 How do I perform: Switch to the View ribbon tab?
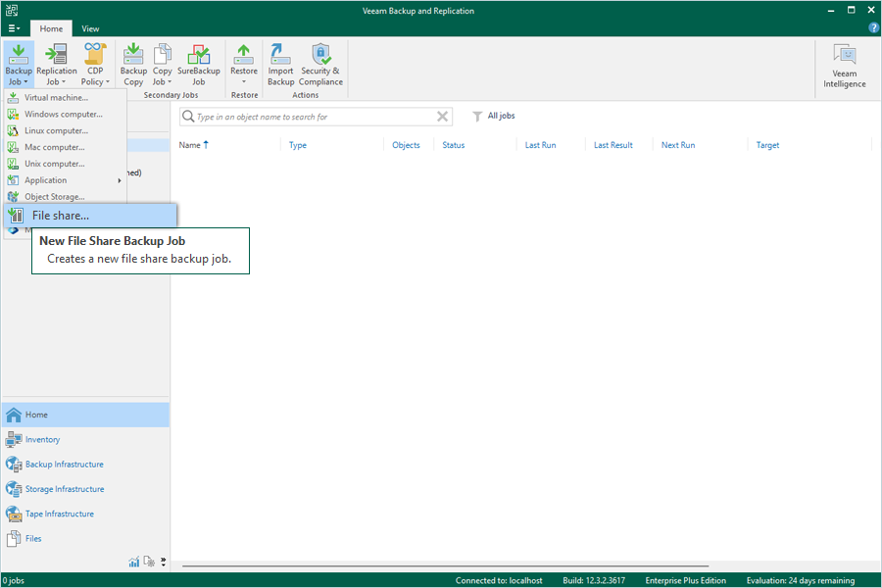click(90, 28)
